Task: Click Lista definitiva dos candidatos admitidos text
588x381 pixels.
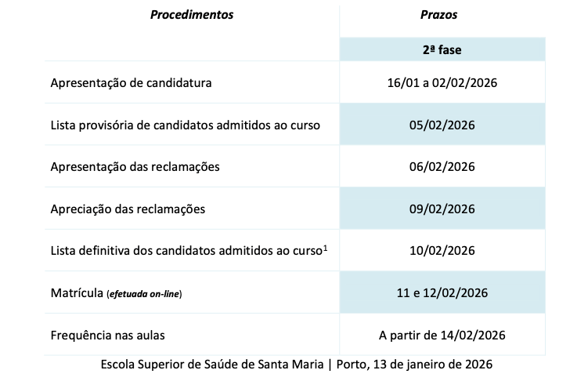Action: pos(185,252)
